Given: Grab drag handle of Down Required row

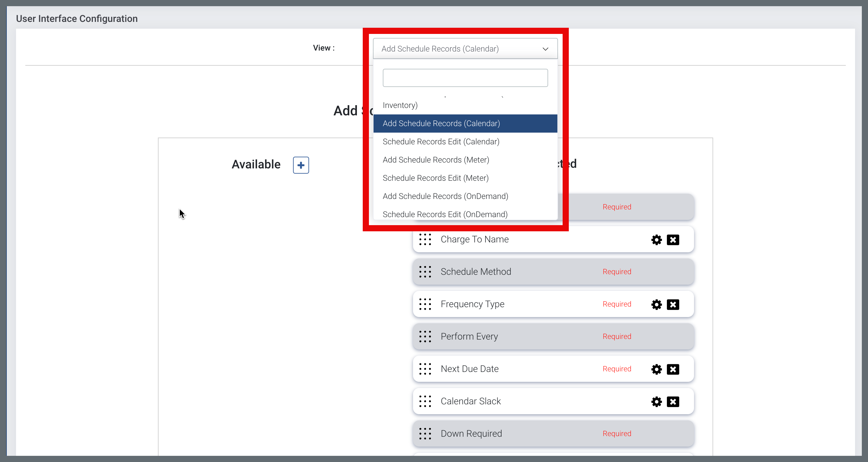Looking at the screenshot, I should 425,434.
